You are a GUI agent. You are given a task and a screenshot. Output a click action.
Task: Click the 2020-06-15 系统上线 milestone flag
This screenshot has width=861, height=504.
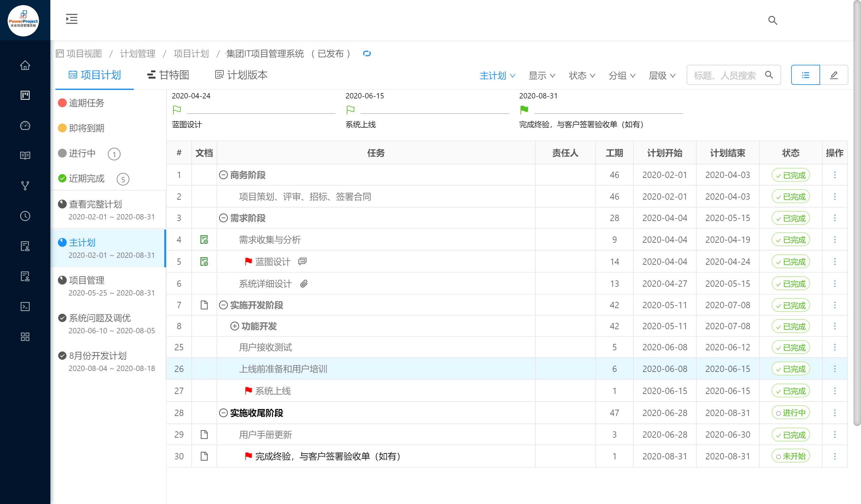[350, 110]
